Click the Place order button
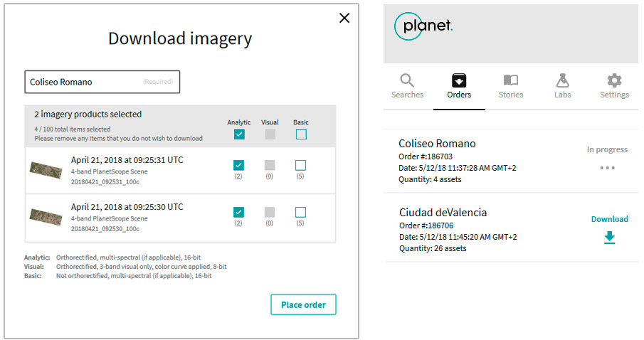This screenshot has width=644, height=340. coord(303,304)
